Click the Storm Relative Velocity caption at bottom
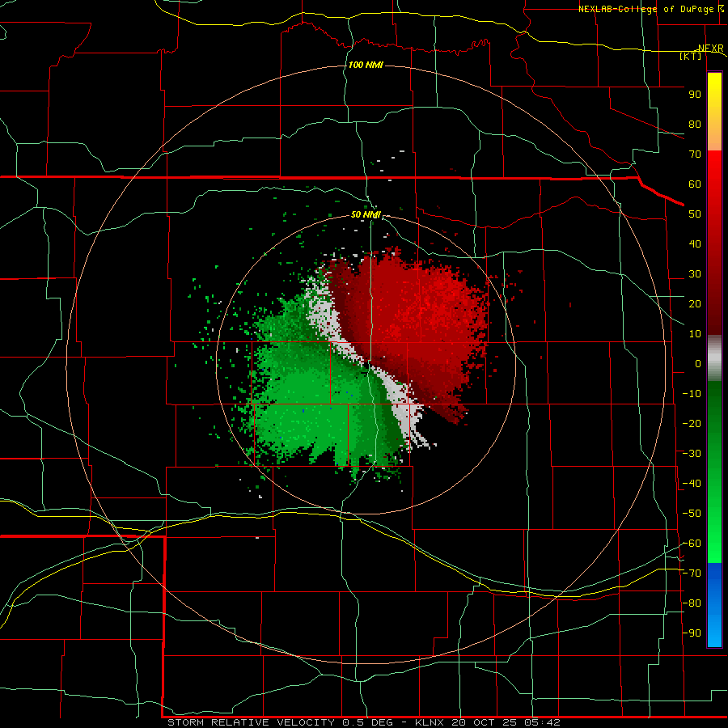Screen dimensions: 728x728 [364, 722]
